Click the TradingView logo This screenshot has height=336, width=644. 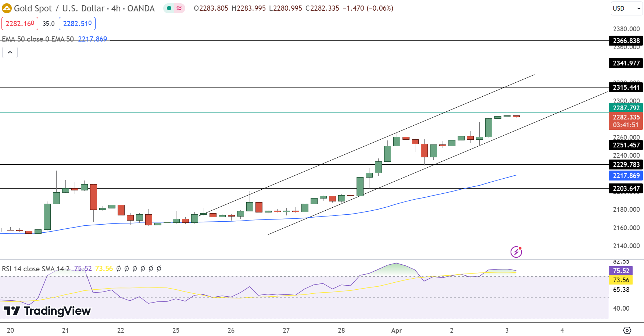click(x=47, y=311)
